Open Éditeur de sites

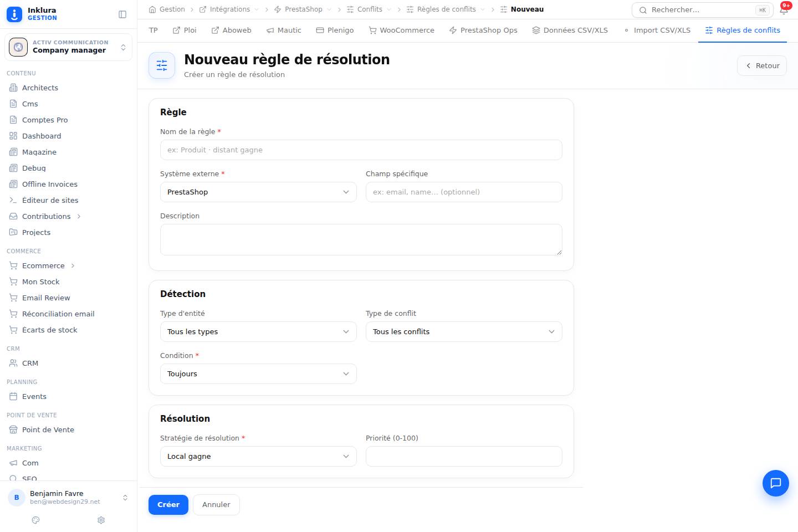[68, 200]
